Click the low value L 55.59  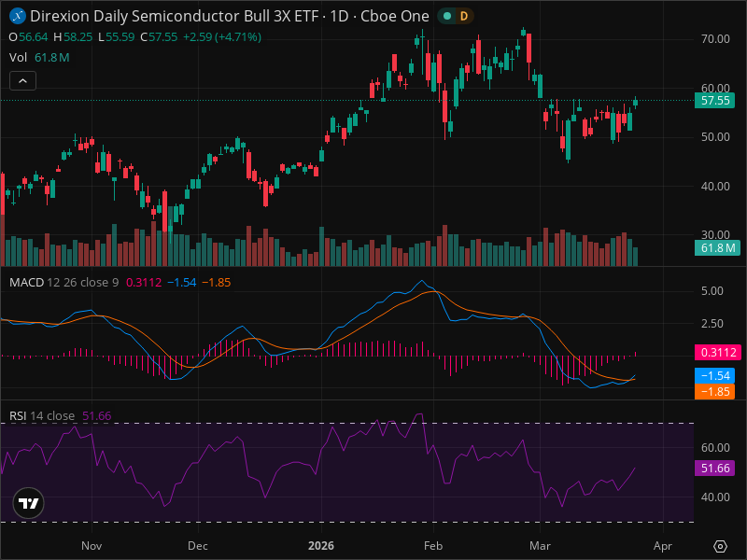click(x=117, y=37)
